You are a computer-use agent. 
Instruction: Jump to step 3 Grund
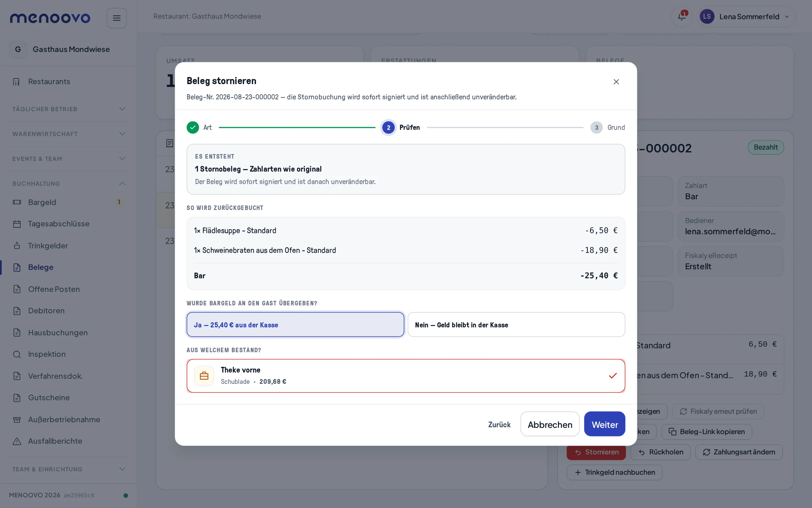click(x=608, y=127)
